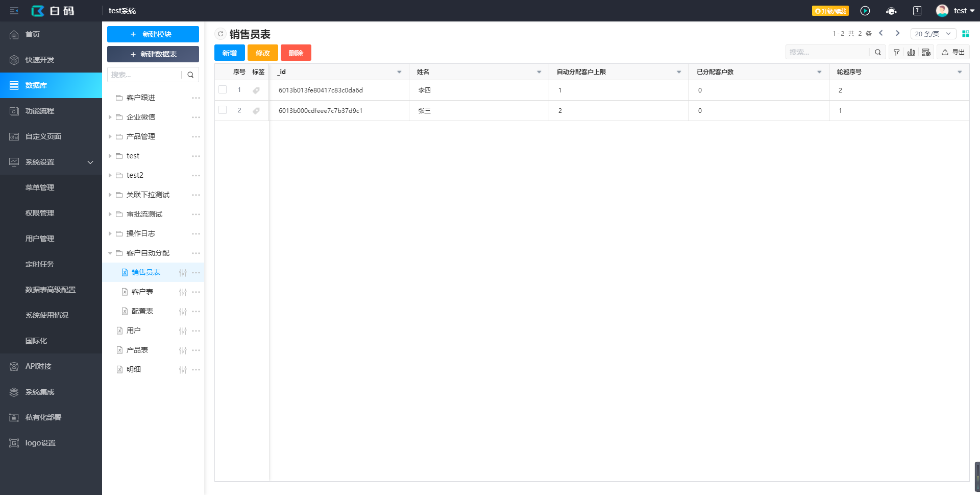Expand the 企业微信 folder
This screenshot has height=495, width=980.
click(110, 117)
